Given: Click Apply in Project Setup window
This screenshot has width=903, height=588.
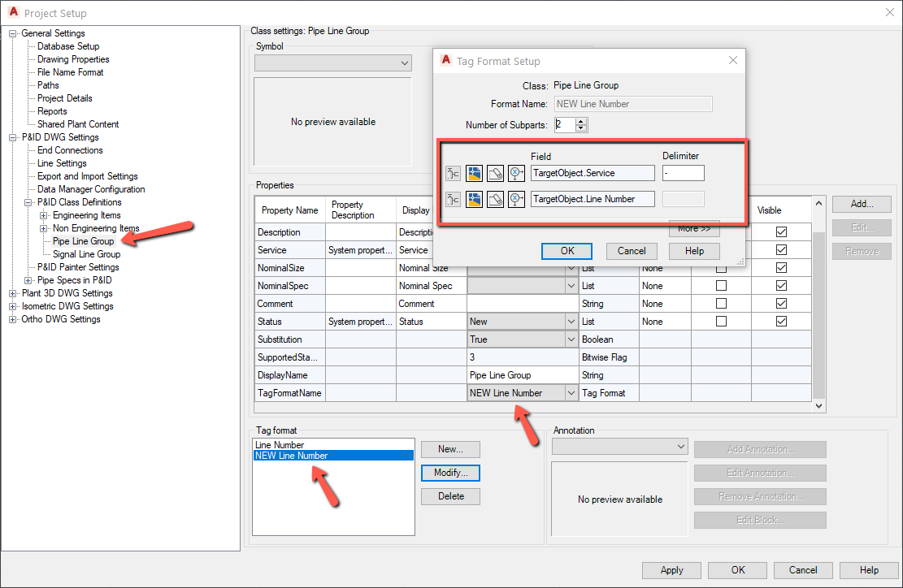Looking at the screenshot, I should click(x=671, y=570).
